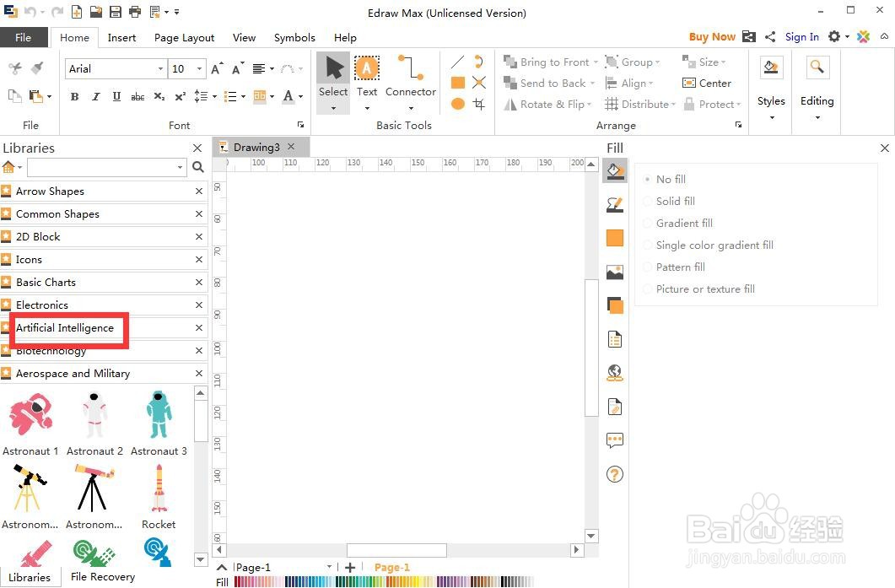Select Picture or texture fill
Viewport: 895px width, 588px height.
699,289
